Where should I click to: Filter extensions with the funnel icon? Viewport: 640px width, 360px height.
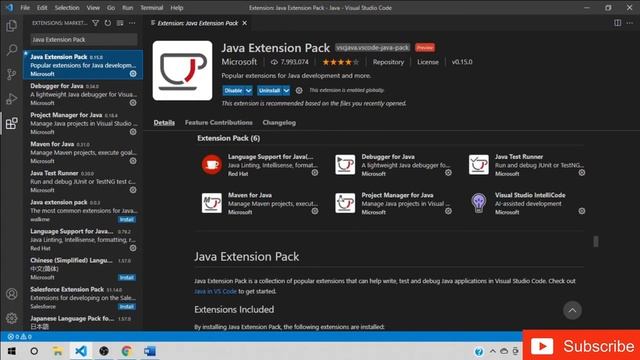click(x=96, y=23)
